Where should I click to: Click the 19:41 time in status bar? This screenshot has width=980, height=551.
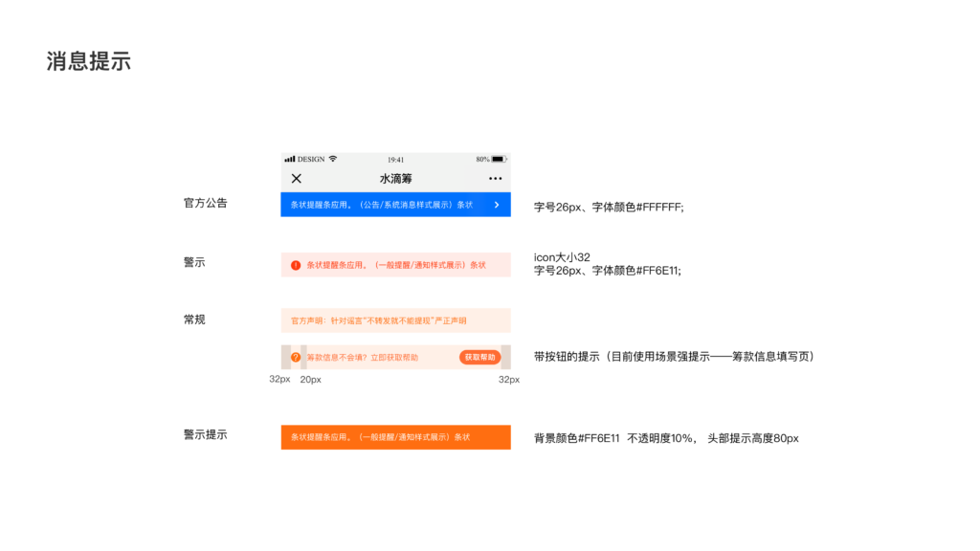click(x=395, y=159)
